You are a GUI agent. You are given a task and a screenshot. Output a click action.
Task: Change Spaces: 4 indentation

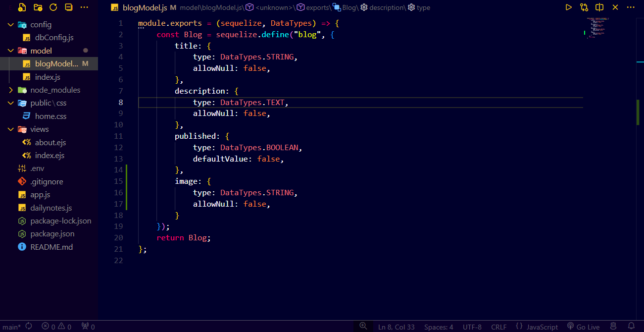(439, 327)
